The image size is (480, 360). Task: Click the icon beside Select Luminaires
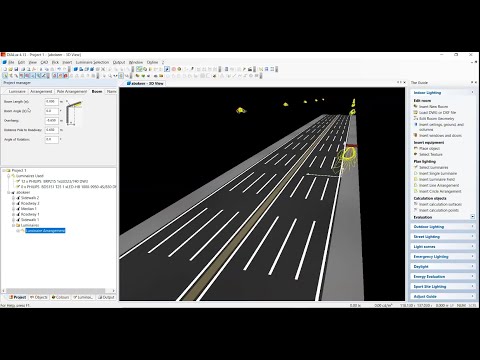[416, 167]
